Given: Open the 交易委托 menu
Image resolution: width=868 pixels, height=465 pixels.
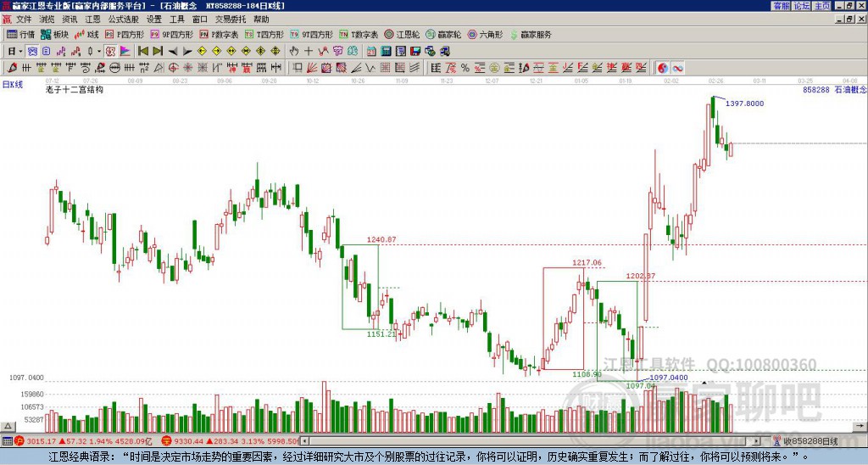Looking at the screenshot, I should (x=231, y=20).
